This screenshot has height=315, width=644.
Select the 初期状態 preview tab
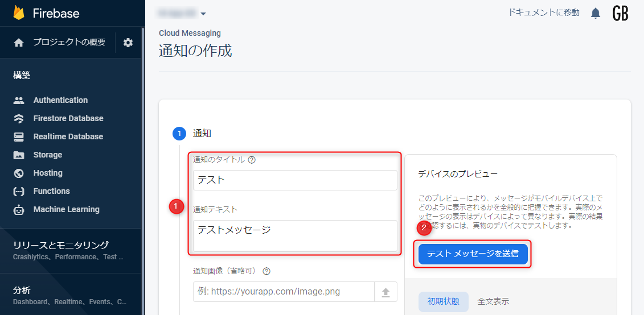[x=443, y=302]
